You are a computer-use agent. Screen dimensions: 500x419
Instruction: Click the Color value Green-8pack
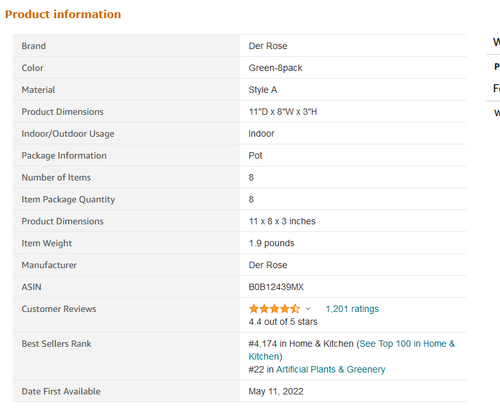click(x=275, y=68)
